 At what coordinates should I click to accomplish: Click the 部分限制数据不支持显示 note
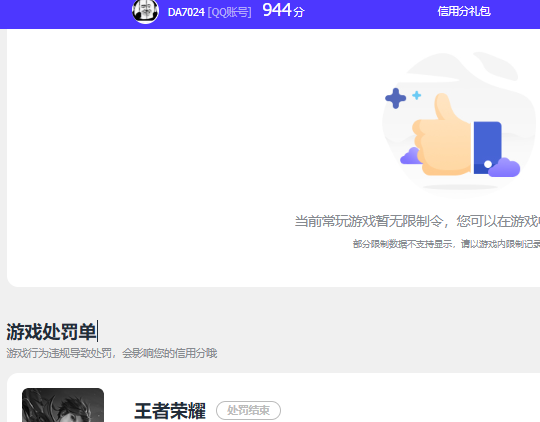(x=446, y=244)
